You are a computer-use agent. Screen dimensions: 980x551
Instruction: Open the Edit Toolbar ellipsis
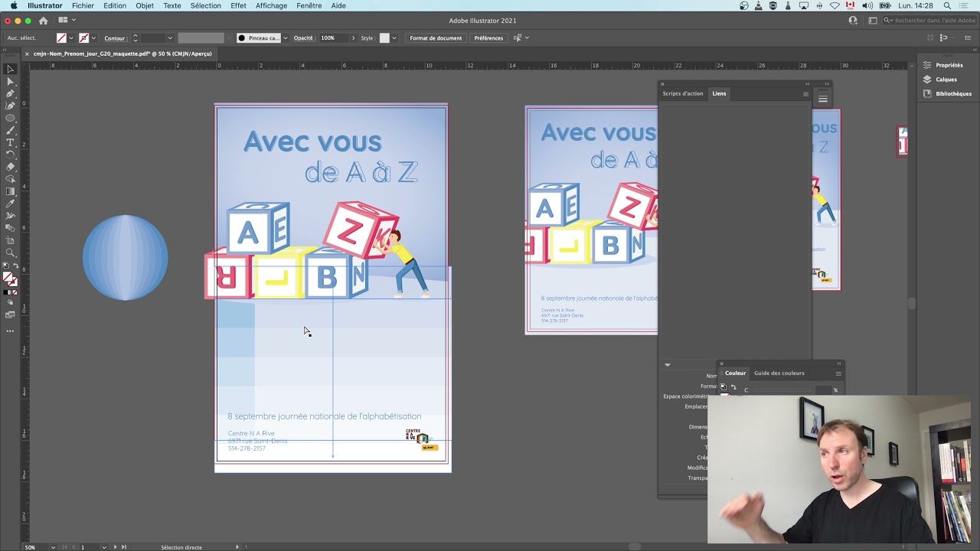(10, 331)
